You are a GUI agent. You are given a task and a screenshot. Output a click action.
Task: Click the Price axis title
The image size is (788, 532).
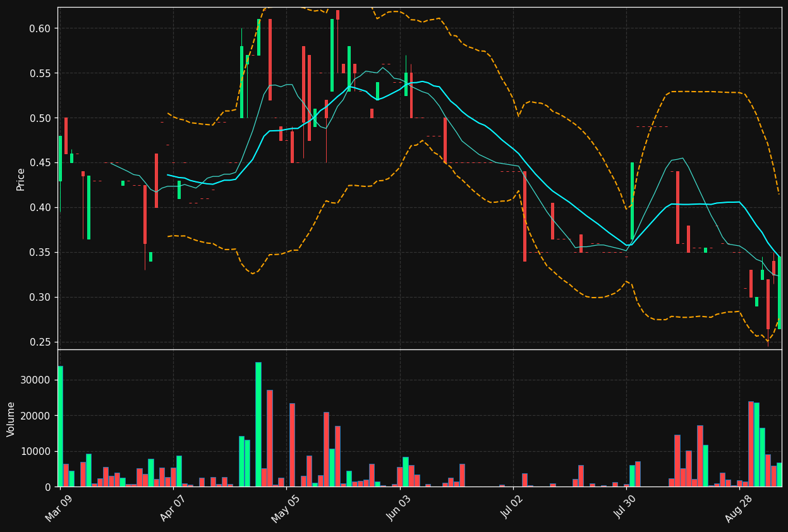(21, 179)
